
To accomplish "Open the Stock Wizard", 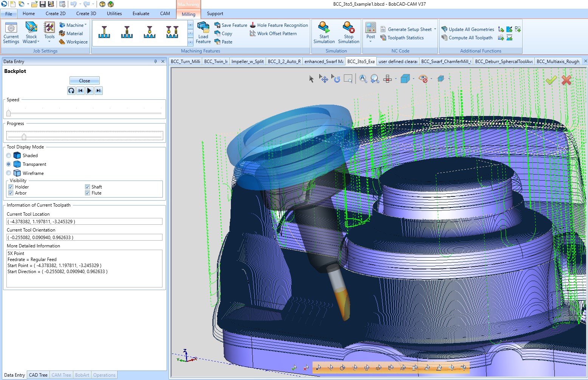I will [31, 33].
